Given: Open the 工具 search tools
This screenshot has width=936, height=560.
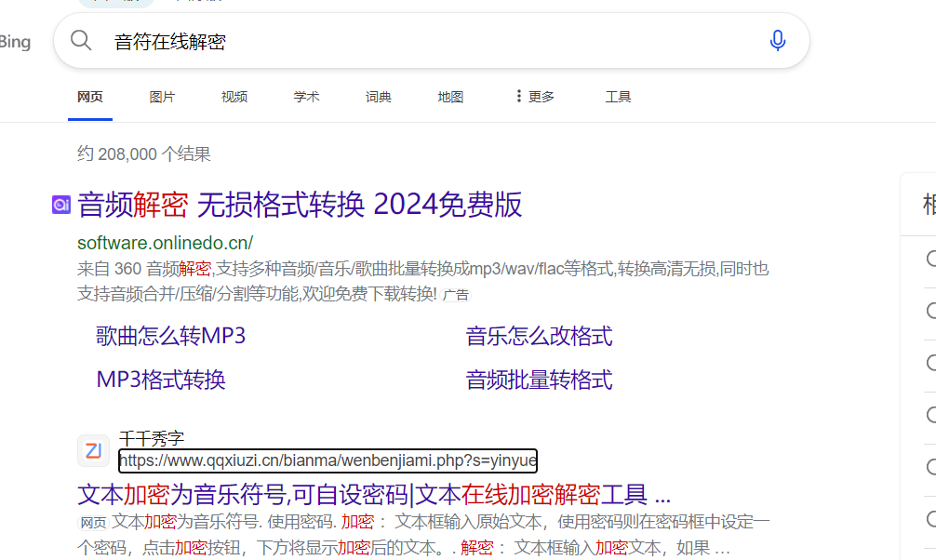Looking at the screenshot, I should [618, 97].
